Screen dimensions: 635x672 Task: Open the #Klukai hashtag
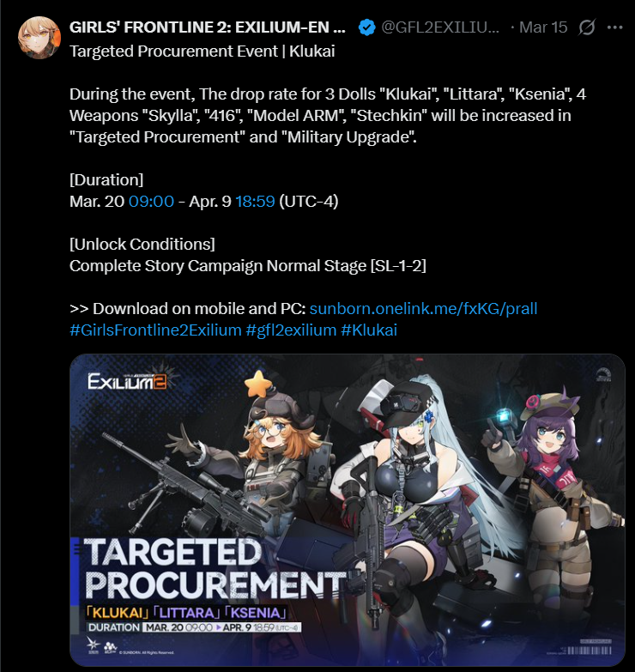point(369,330)
